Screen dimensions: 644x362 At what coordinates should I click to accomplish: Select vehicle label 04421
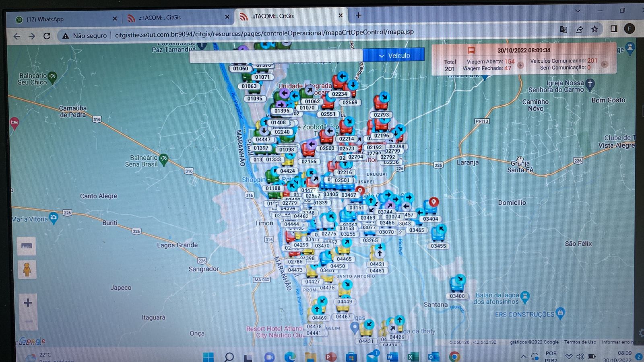tap(377, 264)
